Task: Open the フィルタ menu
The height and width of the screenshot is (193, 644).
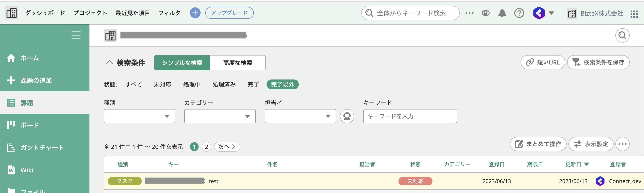Action: 169,13
